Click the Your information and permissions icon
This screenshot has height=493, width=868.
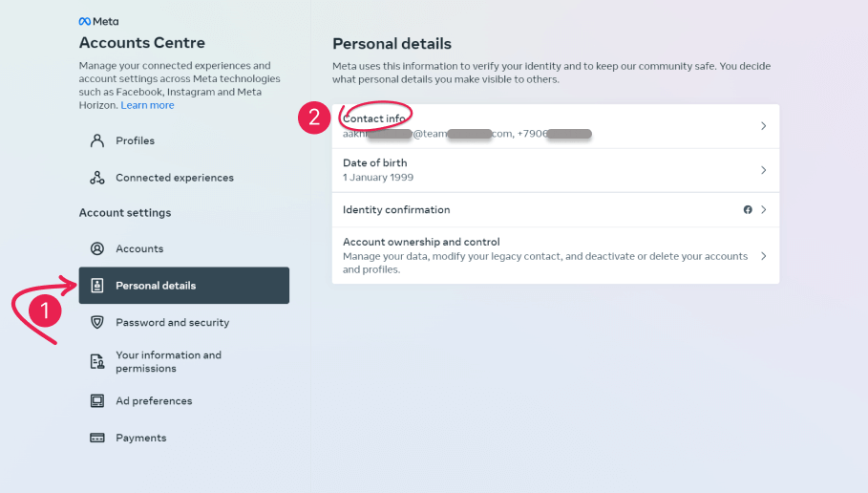tap(97, 362)
